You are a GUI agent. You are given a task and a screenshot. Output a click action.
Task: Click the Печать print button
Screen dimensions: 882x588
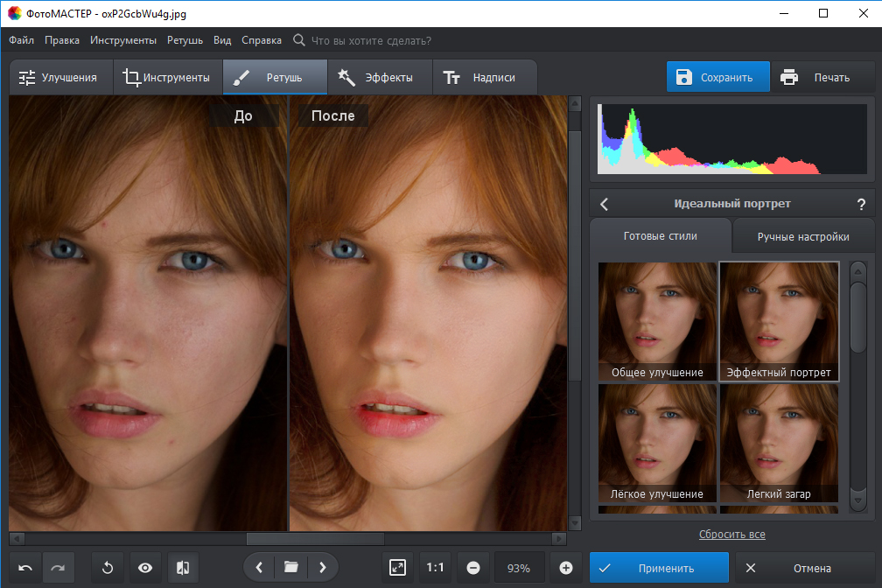coord(822,77)
